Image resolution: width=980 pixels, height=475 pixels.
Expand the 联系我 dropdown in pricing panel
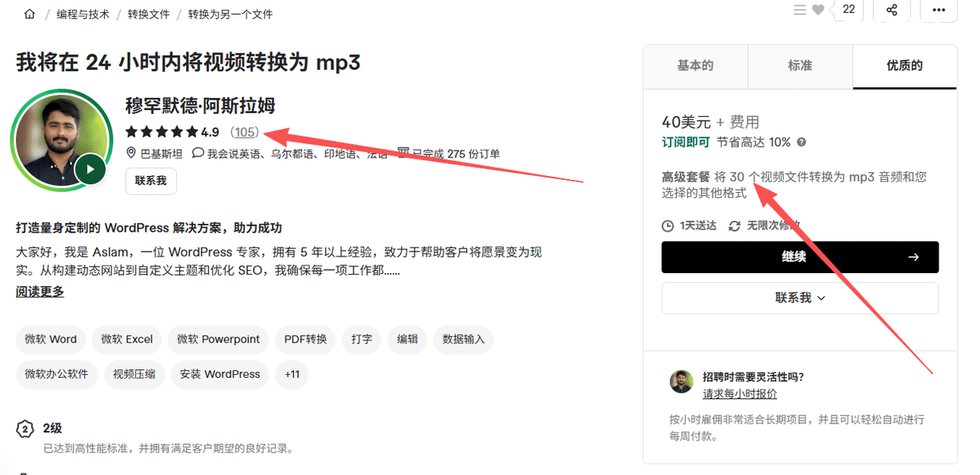click(800, 298)
